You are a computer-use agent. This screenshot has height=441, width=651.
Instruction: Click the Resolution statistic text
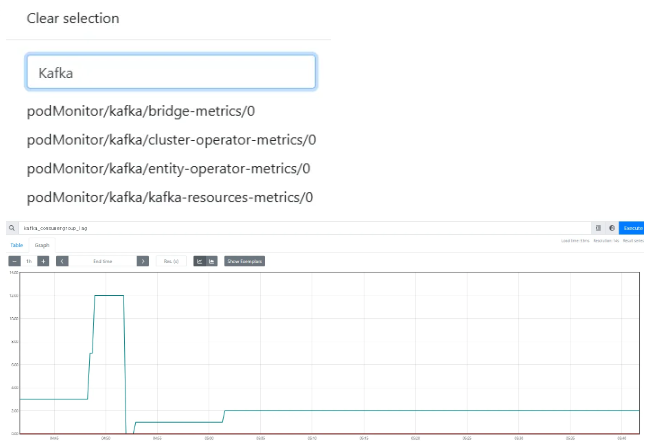click(x=606, y=241)
